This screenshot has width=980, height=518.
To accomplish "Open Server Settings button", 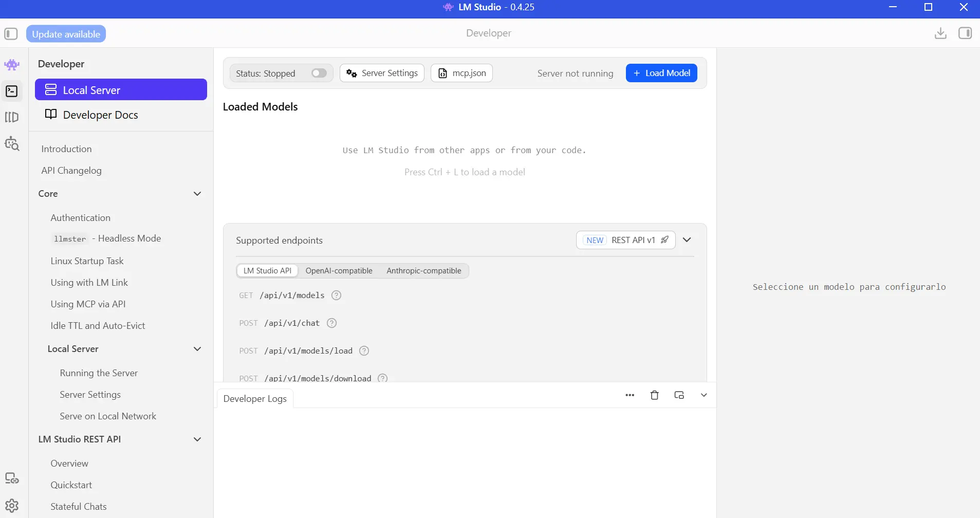I will point(382,73).
